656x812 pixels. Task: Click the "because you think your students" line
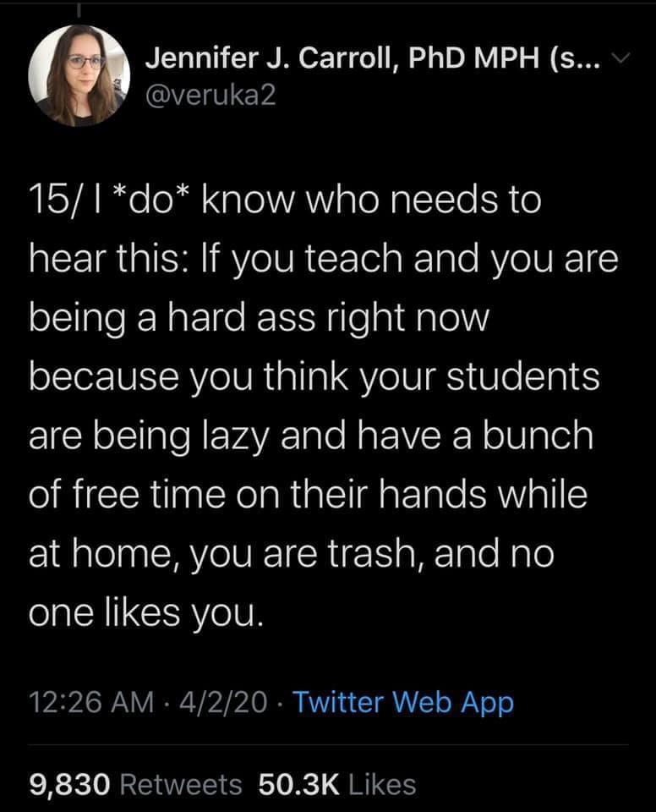click(x=314, y=377)
